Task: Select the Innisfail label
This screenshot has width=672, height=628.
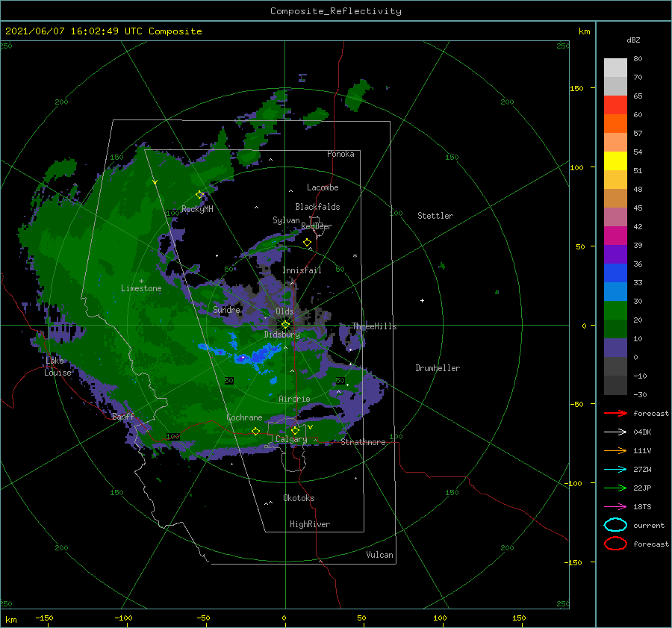Action: click(302, 270)
